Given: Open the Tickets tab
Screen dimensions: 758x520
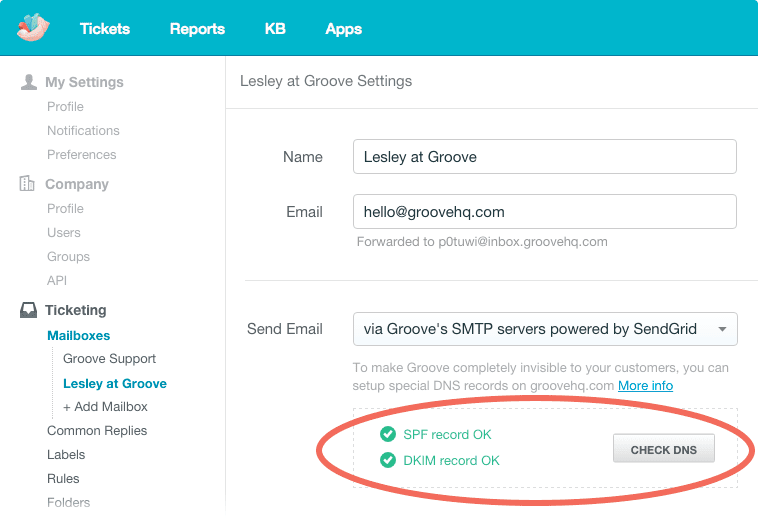Looking at the screenshot, I should pyautogui.click(x=105, y=29).
